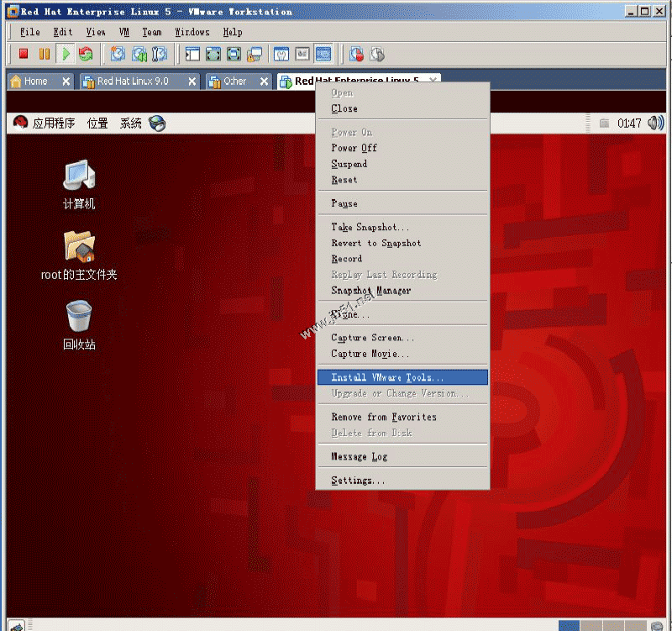Screen dimensions: 672x631
Task: Click the Summary view toolbar icon
Action: [281, 54]
